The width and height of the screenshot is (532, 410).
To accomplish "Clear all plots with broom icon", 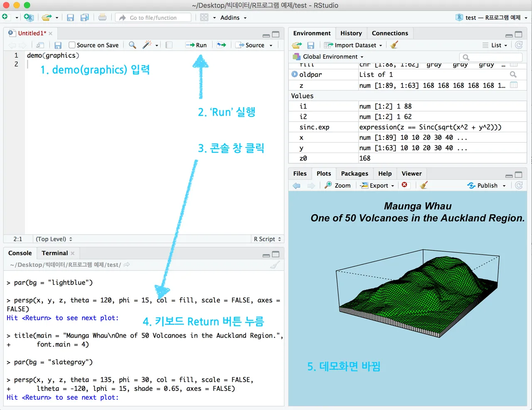I will pyautogui.click(x=424, y=185).
